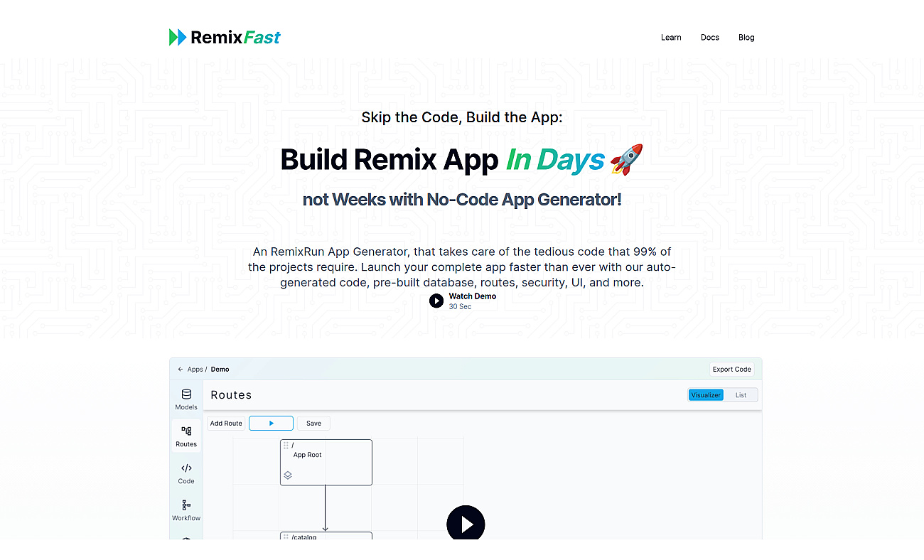This screenshot has height=560, width=924.
Task: Switch to List view
Action: [741, 395]
